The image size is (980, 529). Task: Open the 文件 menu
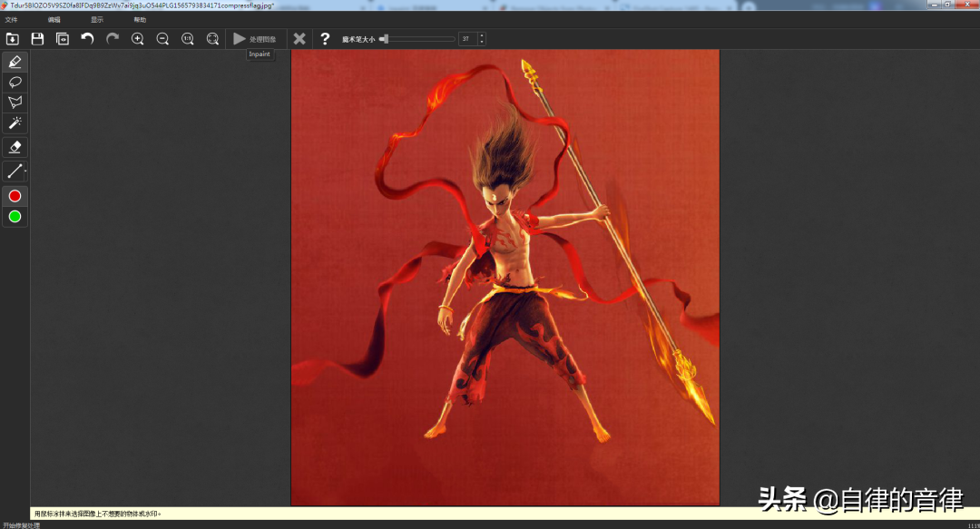point(11,20)
